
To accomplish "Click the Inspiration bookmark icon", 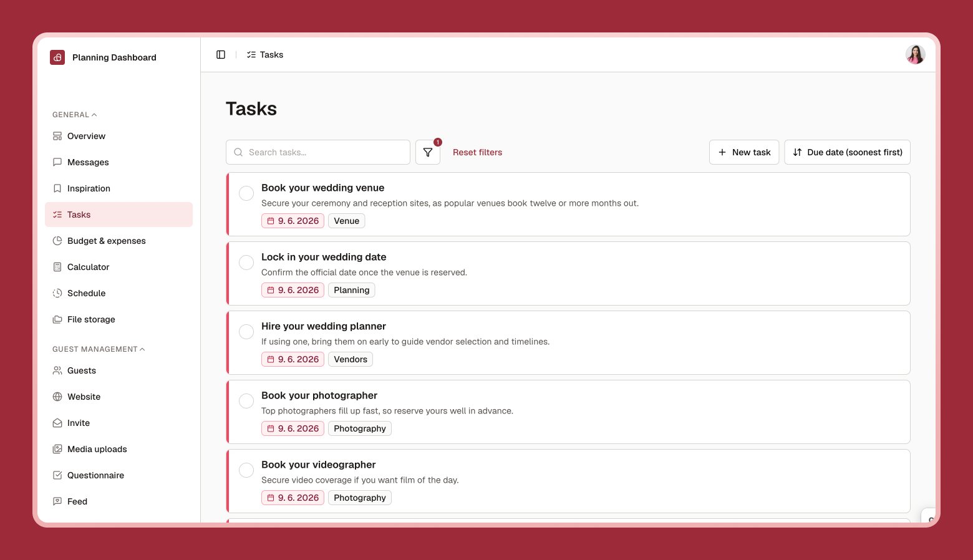I will pos(57,188).
